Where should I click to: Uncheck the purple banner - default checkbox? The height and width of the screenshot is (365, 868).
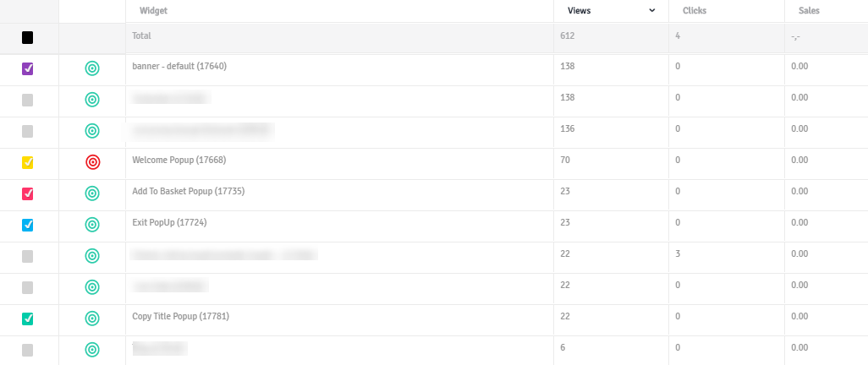tap(27, 68)
